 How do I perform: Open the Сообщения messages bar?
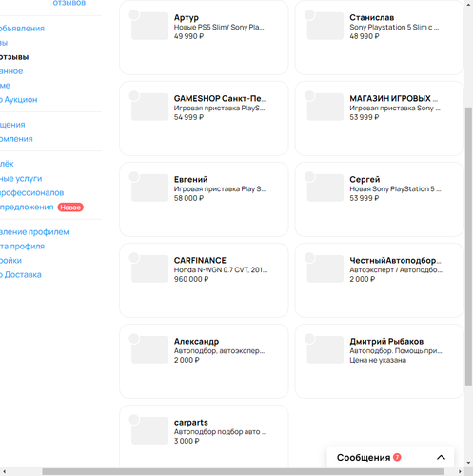(390, 457)
